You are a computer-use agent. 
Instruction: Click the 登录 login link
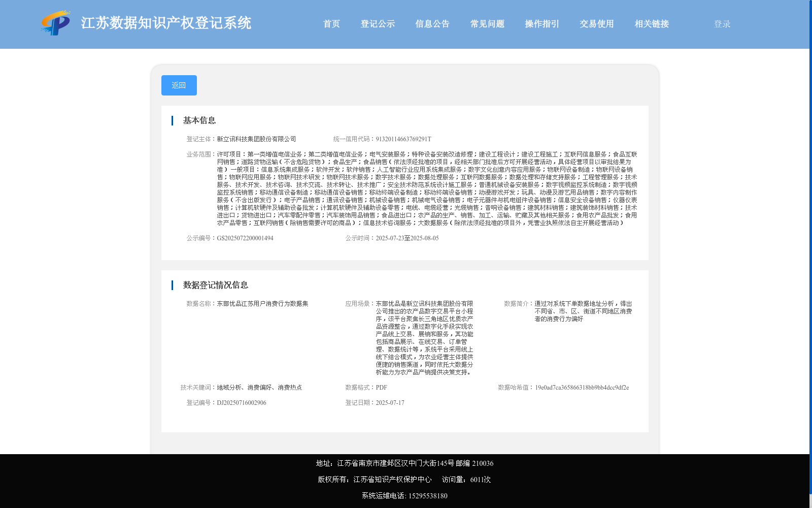(722, 24)
